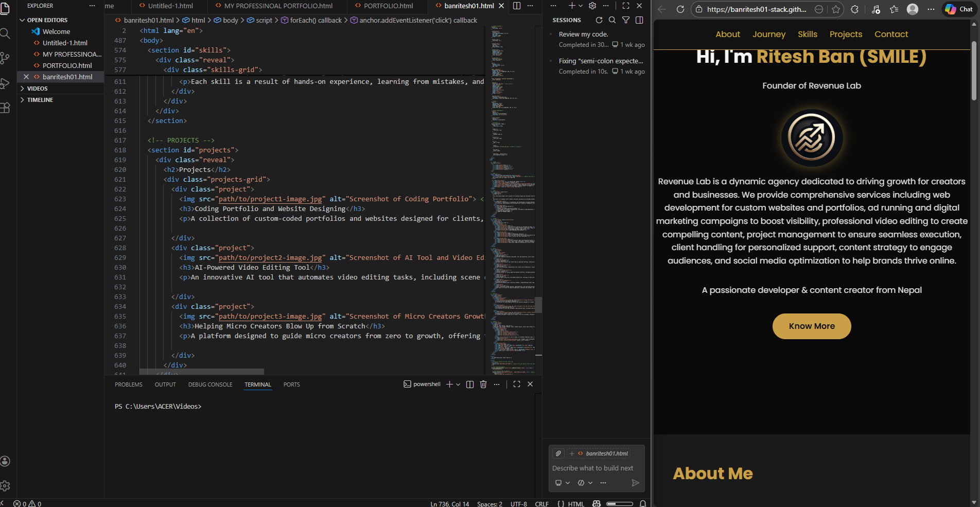Open the Projects link in the site navbar
The width and height of the screenshot is (980, 507).
coord(846,34)
